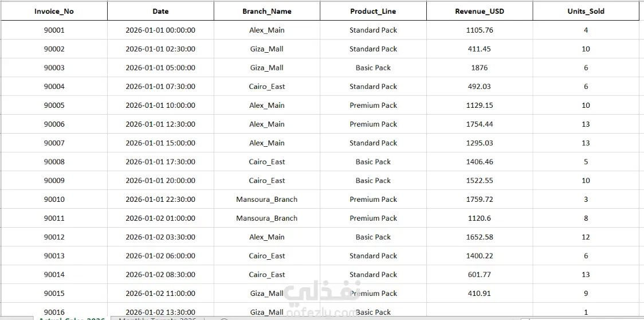Screen dimensions: 644x320
Task: Select invoice number cell 90001
Action: pos(54,30)
